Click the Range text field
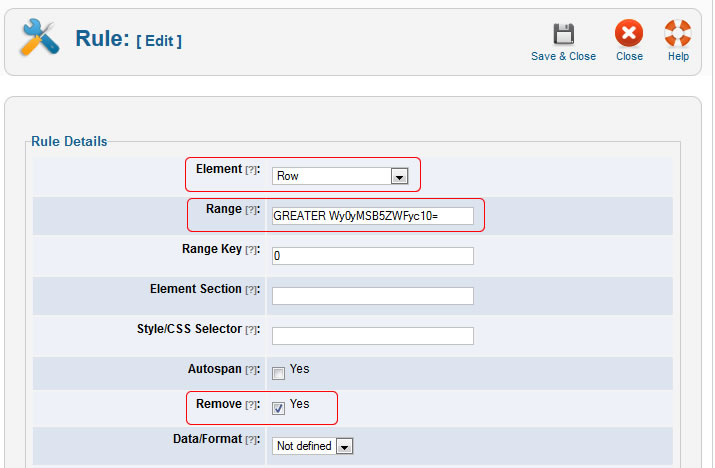The height and width of the screenshot is (468, 715). click(372, 216)
